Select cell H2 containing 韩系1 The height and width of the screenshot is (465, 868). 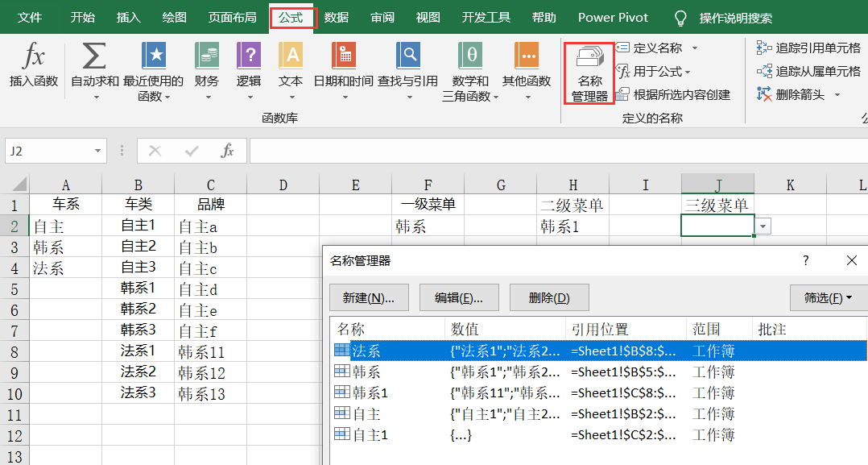pyautogui.click(x=573, y=226)
